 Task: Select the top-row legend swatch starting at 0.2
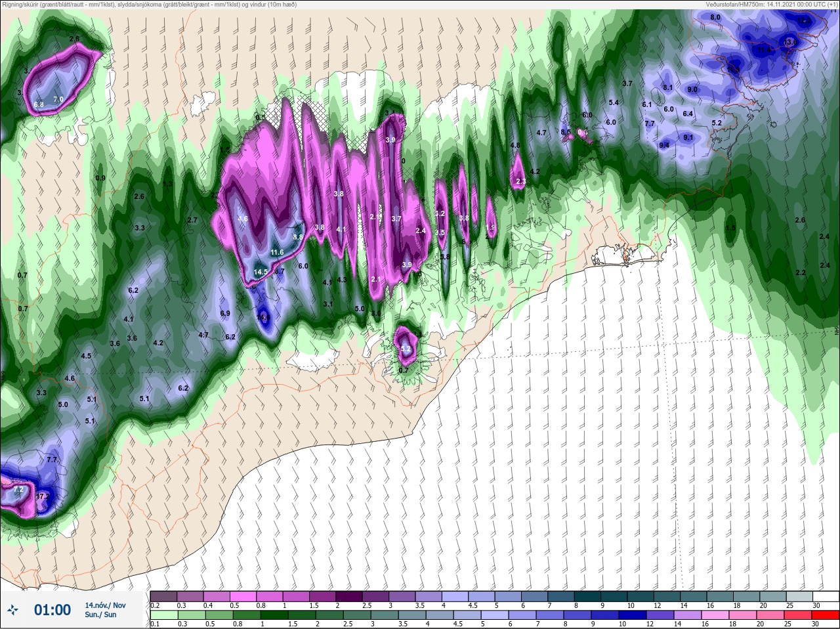(163, 596)
